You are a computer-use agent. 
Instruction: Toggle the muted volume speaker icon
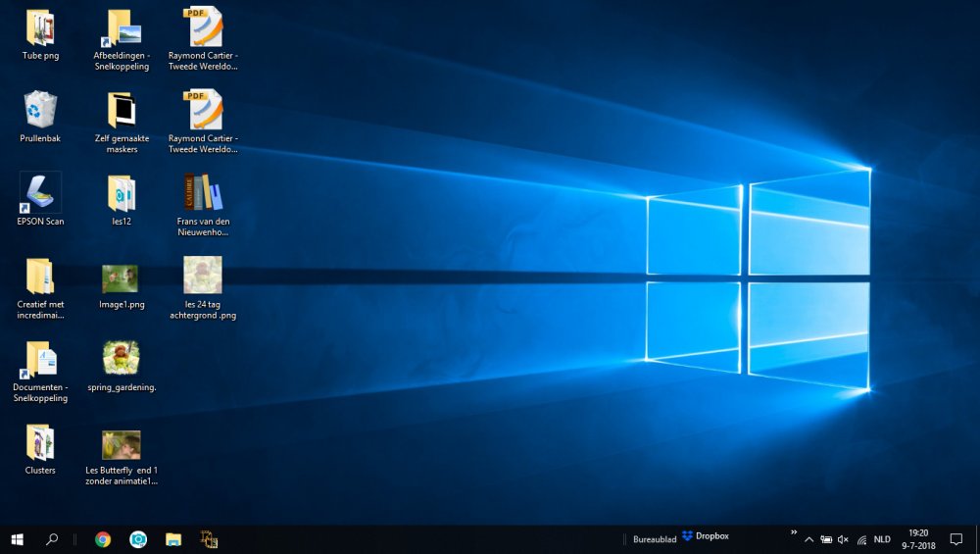843,539
